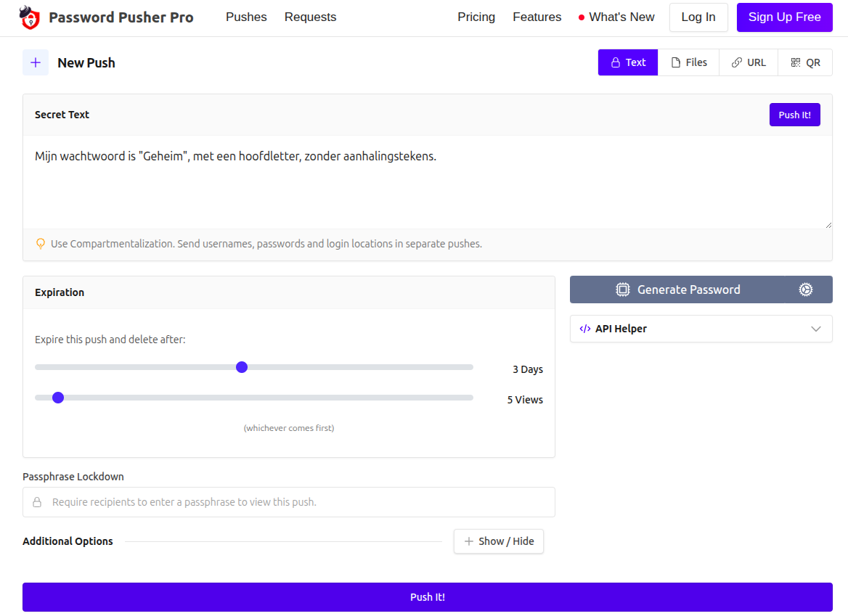
Task: Click the lightbulb tip icon
Action: [x=41, y=244]
